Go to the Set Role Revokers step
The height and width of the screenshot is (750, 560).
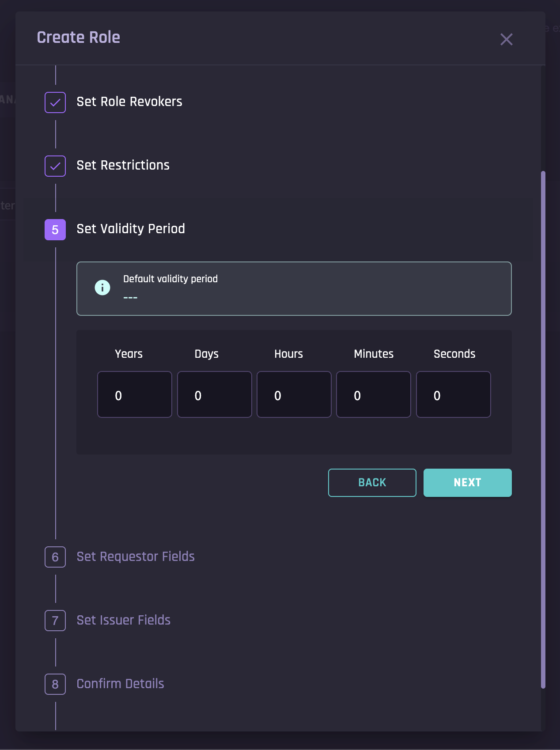click(x=129, y=102)
